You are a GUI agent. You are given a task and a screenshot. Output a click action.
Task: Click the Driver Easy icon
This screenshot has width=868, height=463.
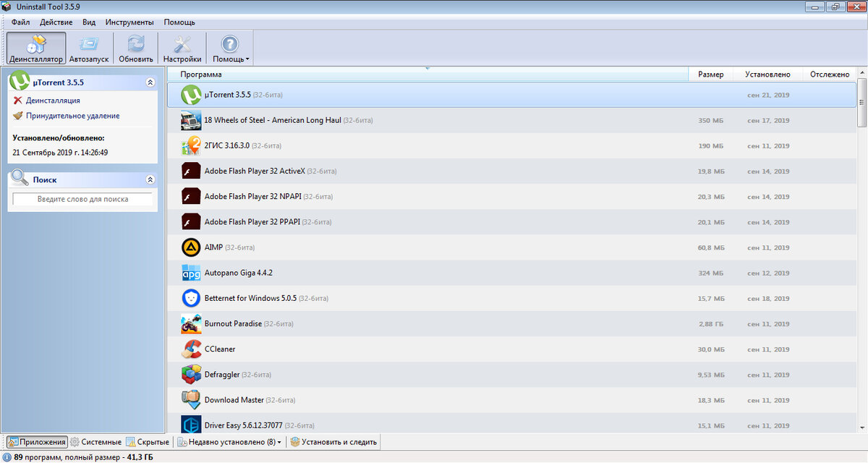(191, 425)
